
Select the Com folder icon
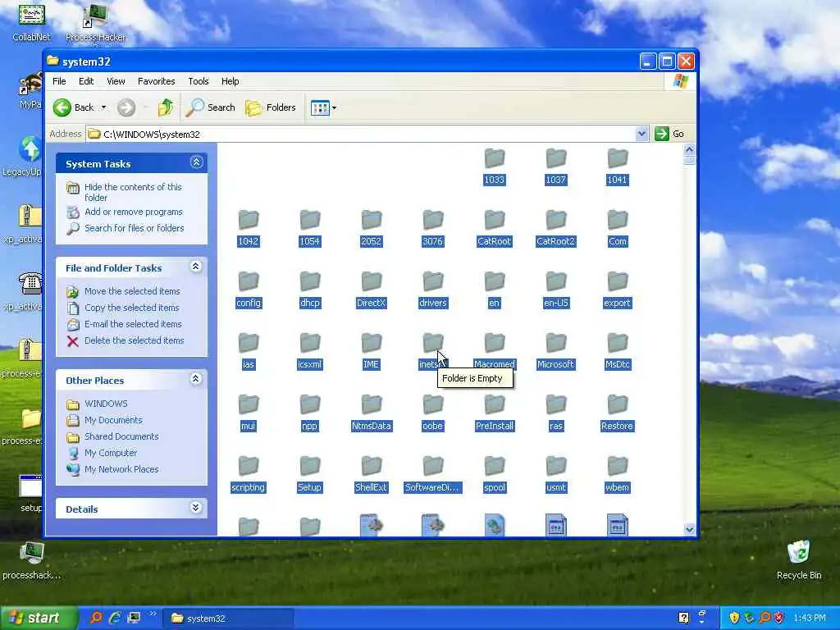pos(617,220)
